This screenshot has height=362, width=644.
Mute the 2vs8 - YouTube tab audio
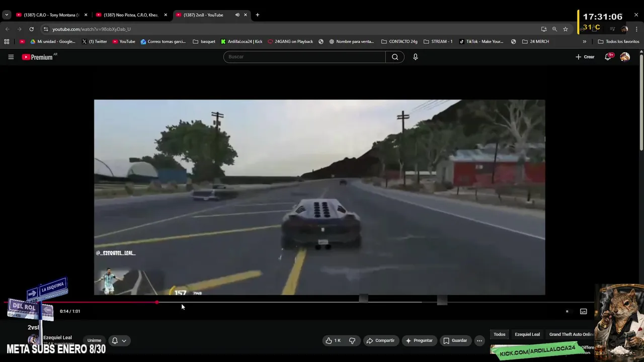237,15
